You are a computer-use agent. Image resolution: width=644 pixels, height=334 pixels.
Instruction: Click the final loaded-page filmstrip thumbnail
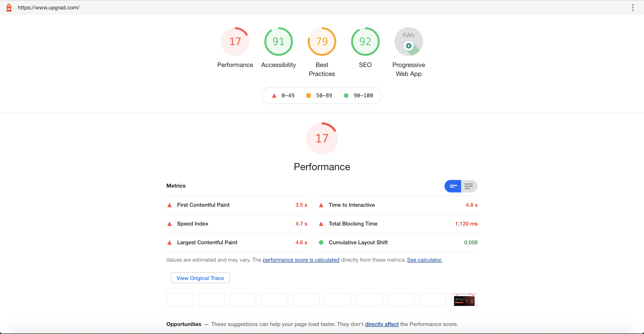coord(464,300)
